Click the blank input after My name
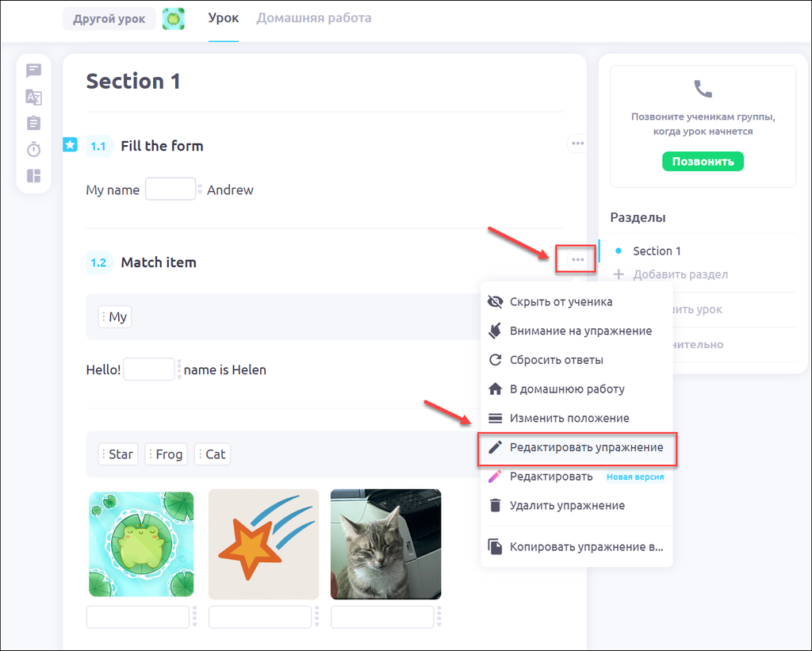 point(170,190)
